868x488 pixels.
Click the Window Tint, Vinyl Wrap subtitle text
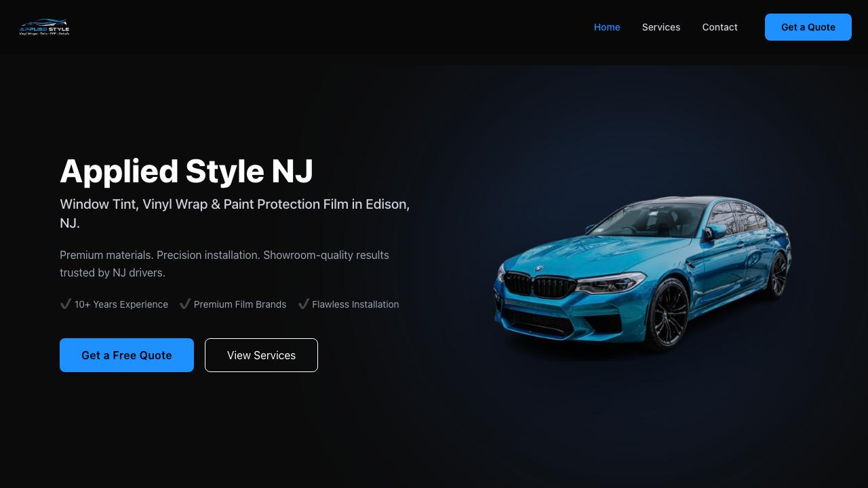pos(235,213)
